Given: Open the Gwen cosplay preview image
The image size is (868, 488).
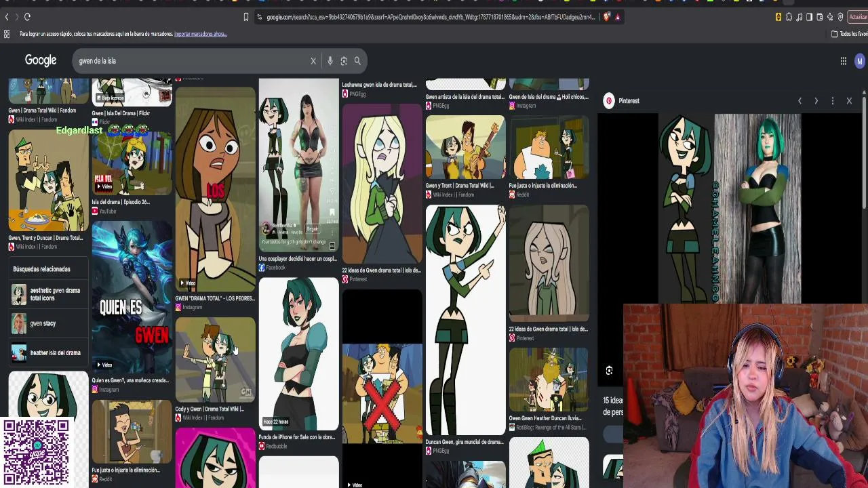Looking at the screenshot, I should click(x=730, y=208).
